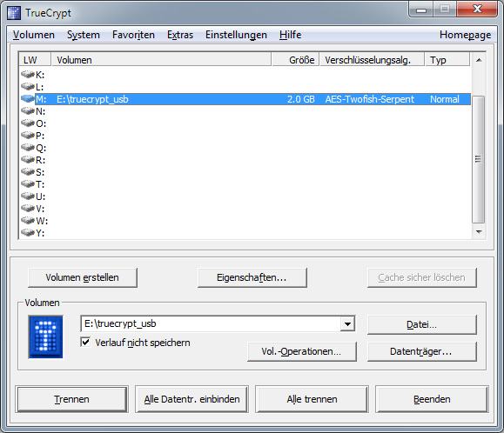Click Trennen to dismount volume

pyautogui.click(x=71, y=399)
